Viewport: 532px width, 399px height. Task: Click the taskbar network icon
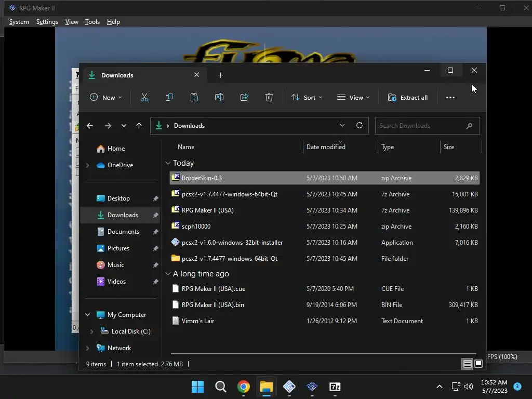pos(456,387)
